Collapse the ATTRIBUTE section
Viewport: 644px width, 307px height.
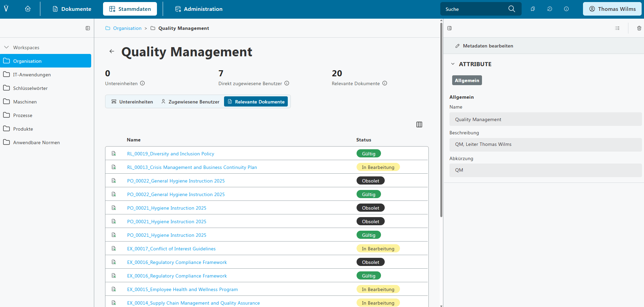tap(453, 64)
